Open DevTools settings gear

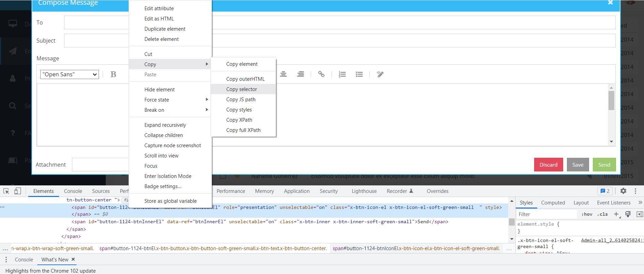click(623, 191)
